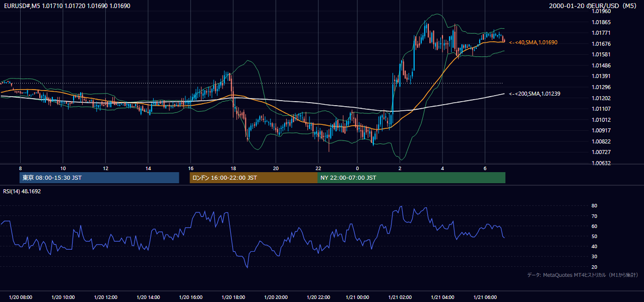Click RSI scale level 70

pos(594,216)
